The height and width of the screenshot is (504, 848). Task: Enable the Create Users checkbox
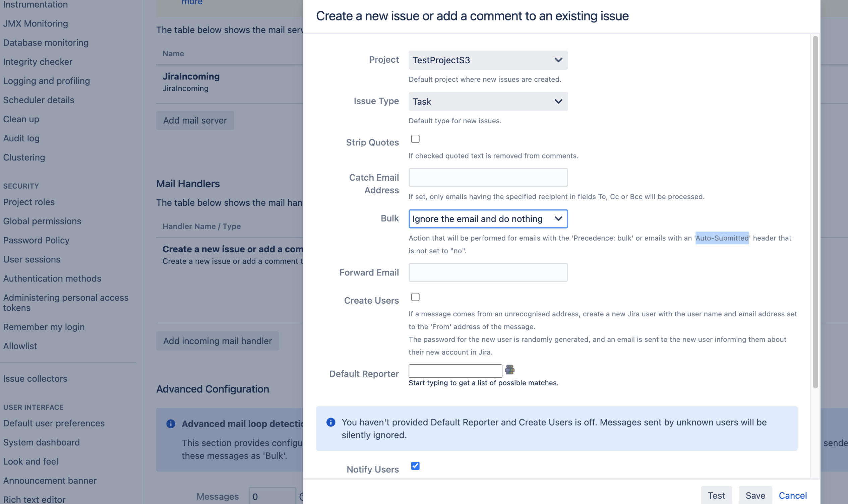click(415, 298)
